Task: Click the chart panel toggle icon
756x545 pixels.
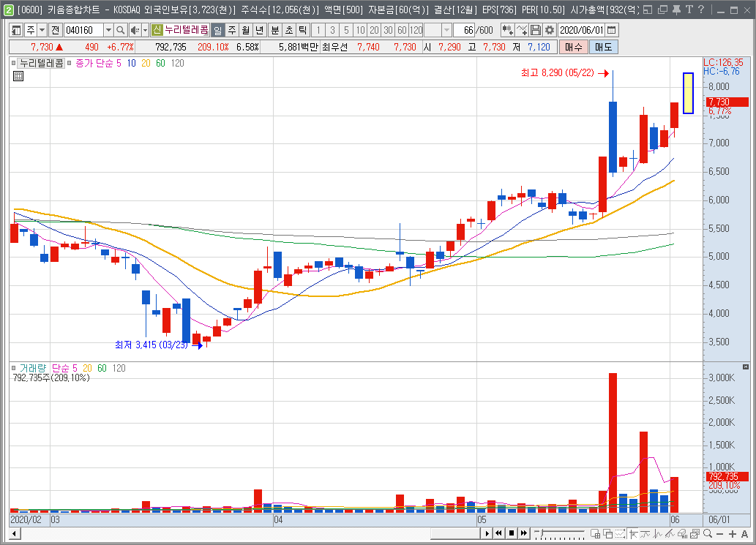Action: pyautogui.click(x=16, y=30)
